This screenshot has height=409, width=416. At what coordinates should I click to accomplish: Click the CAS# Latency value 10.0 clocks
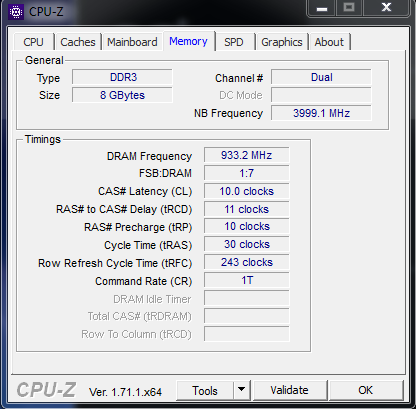247,191
